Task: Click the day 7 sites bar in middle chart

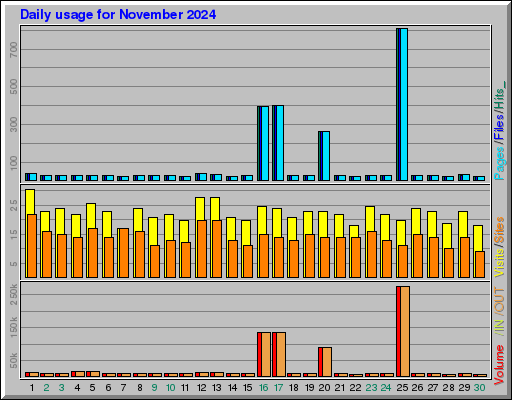Action: 123,253
